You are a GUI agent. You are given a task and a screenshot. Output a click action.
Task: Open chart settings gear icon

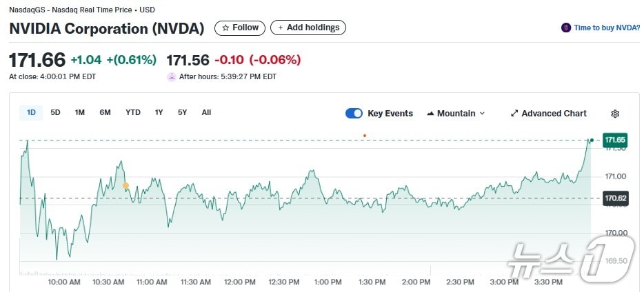(x=615, y=114)
